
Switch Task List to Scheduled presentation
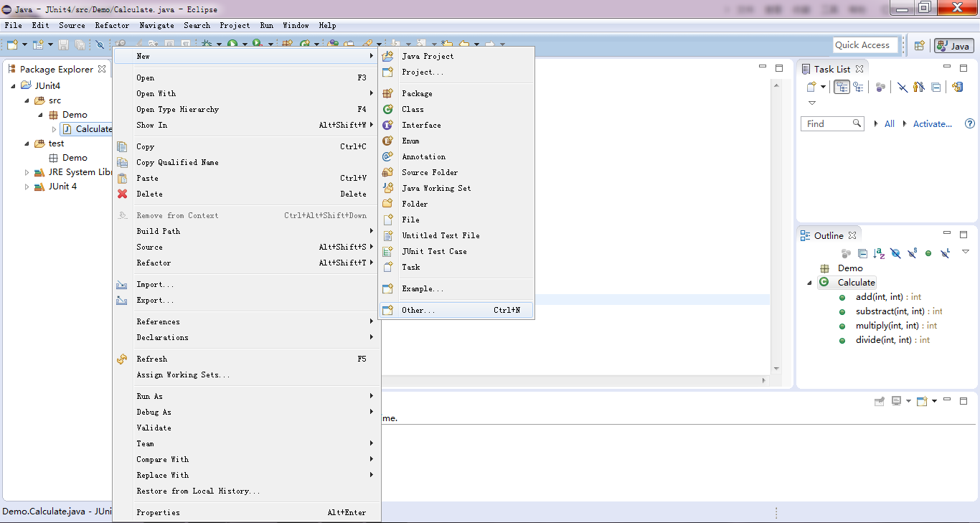tap(858, 87)
